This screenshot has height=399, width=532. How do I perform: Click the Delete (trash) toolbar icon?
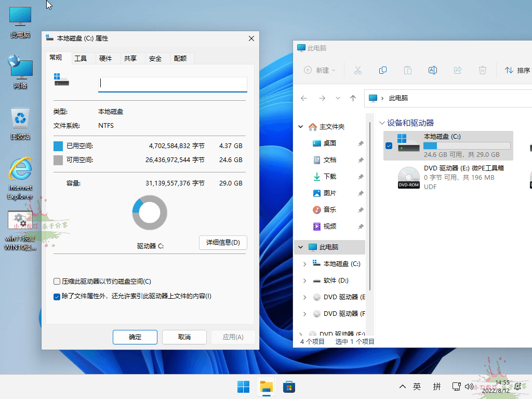[483, 70]
